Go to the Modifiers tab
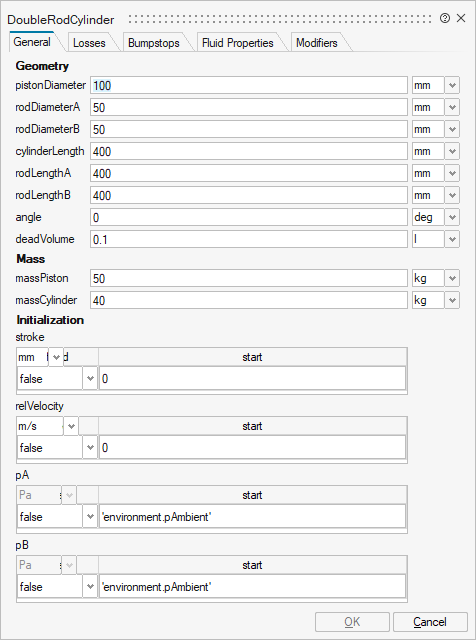Image resolution: width=476 pixels, height=640 pixels. (x=317, y=43)
